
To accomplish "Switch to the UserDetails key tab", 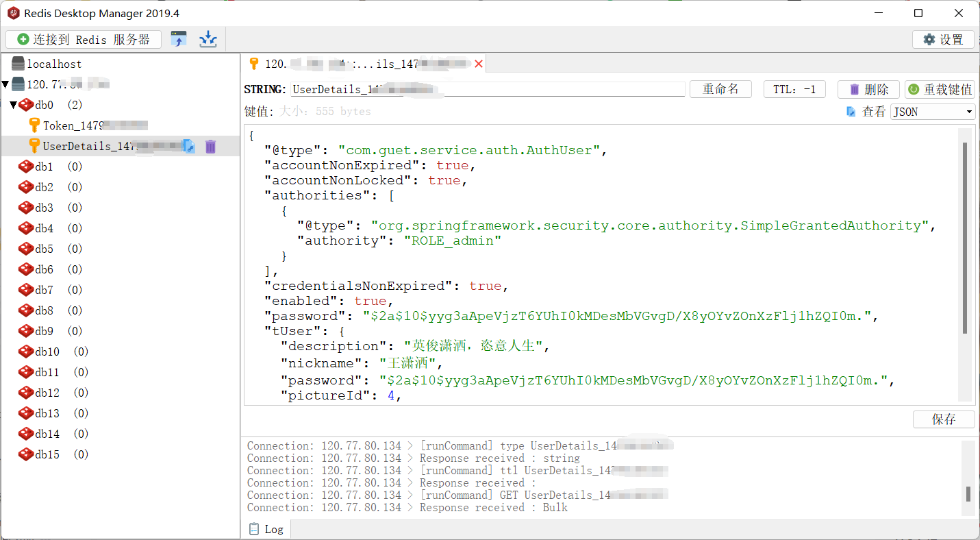I will tap(365, 64).
